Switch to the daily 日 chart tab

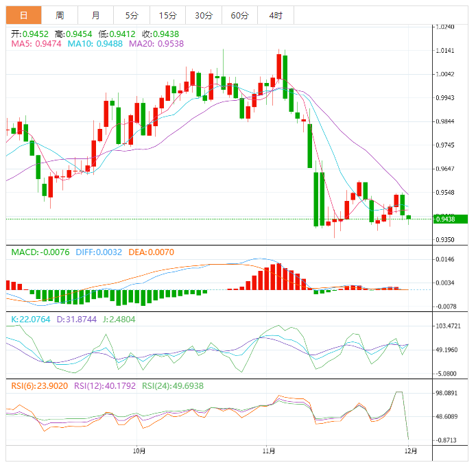pyautogui.click(x=24, y=15)
